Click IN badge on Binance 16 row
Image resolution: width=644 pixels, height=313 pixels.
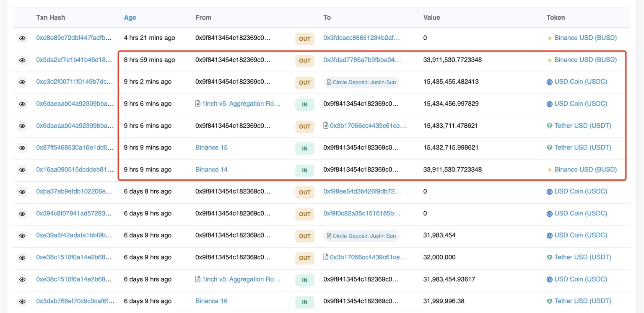[304, 302]
